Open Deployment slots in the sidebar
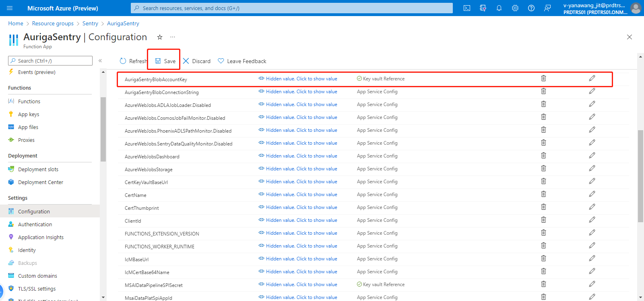This screenshot has height=301, width=644. [x=38, y=169]
